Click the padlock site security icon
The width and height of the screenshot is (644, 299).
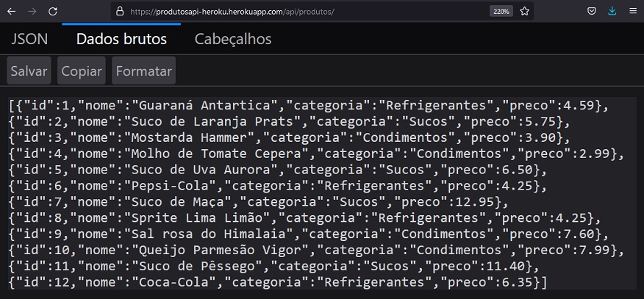120,11
